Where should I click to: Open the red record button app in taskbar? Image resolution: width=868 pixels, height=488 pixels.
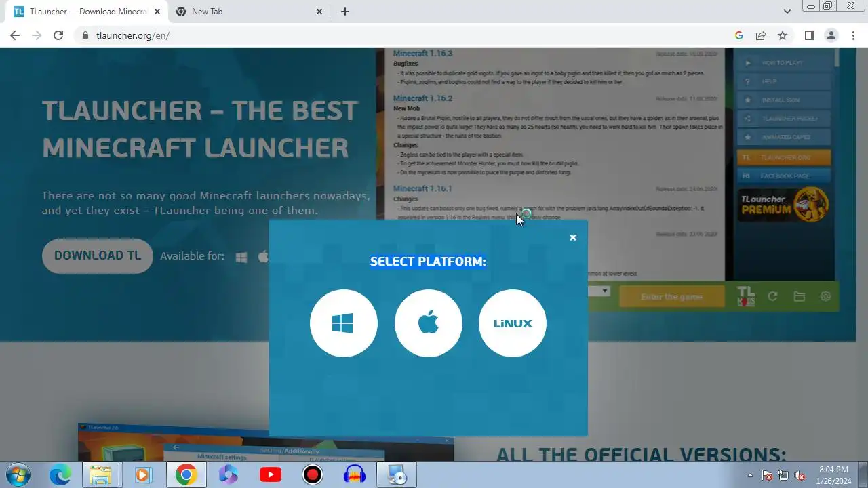click(313, 475)
